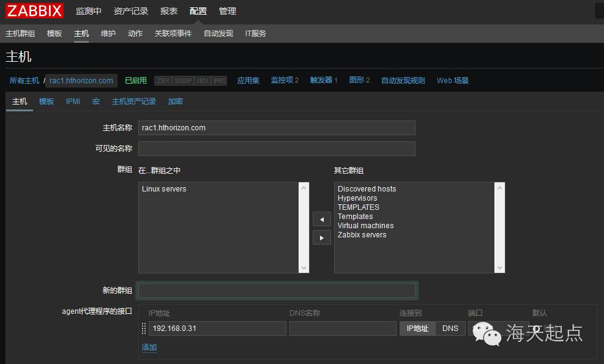
Task: Select the 主机资产记录 form tab
Action: (134, 102)
